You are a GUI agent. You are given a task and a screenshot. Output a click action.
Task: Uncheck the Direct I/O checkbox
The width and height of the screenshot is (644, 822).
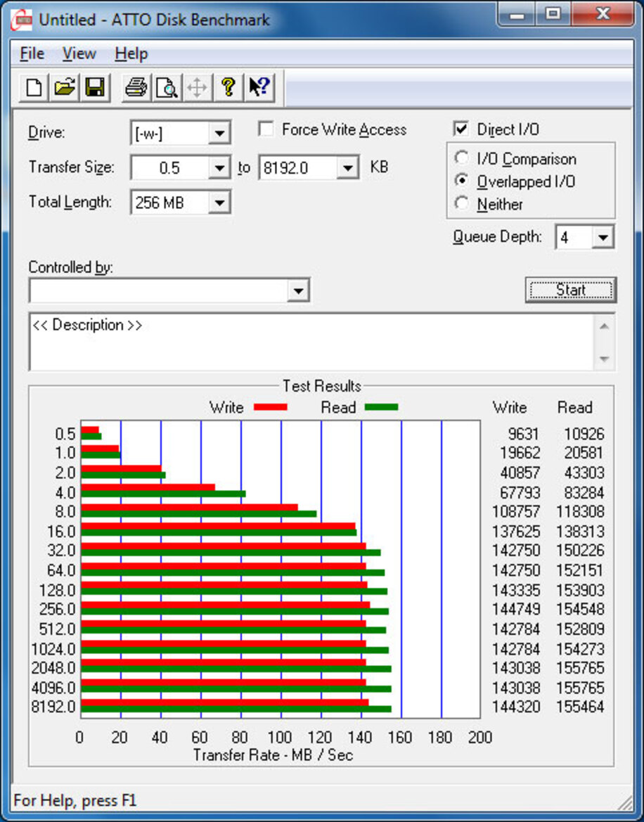point(461,129)
